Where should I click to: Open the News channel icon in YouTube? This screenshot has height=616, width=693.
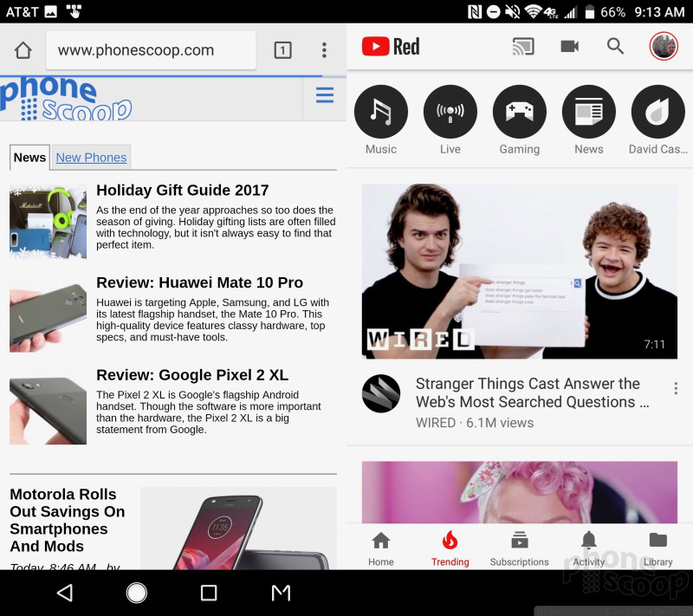click(x=589, y=112)
